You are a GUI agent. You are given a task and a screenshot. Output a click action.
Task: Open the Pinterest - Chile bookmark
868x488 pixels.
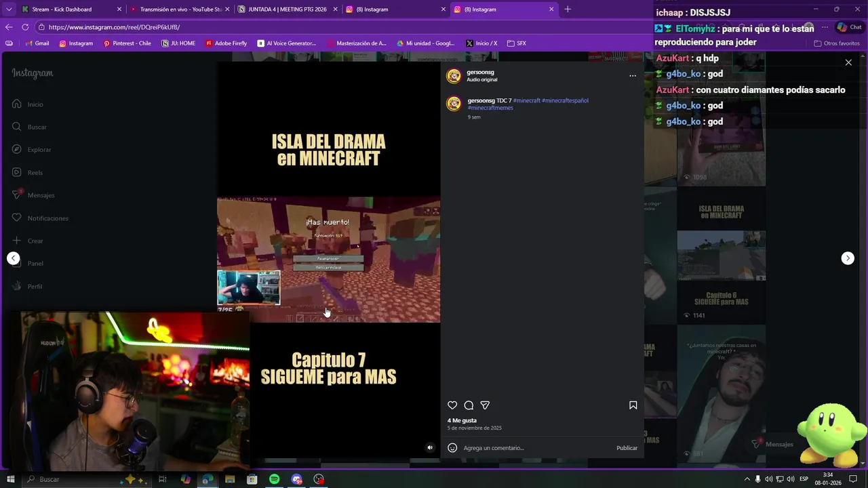pyautogui.click(x=127, y=43)
